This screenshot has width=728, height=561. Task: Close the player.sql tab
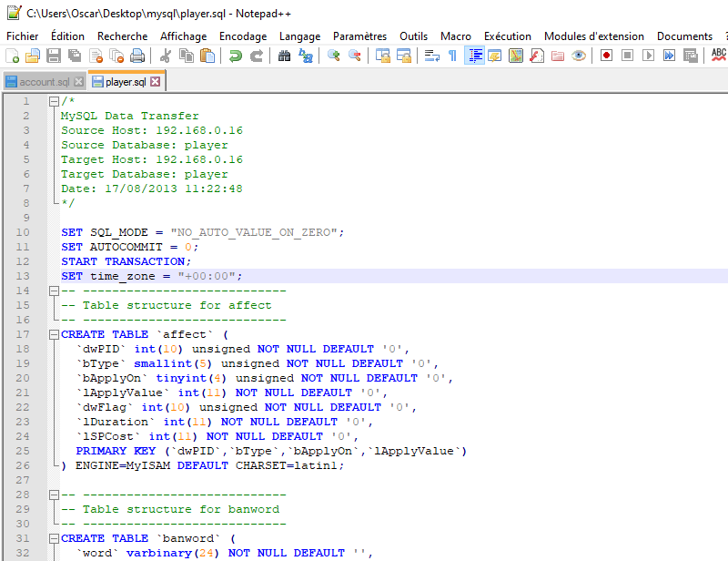tap(156, 82)
